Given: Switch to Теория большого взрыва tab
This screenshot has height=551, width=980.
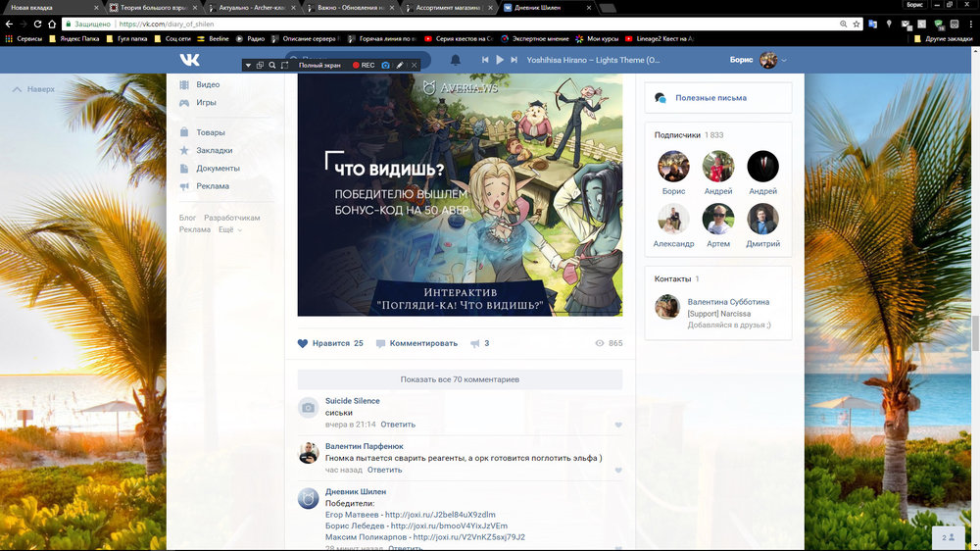Looking at the screenshot, I should click(x=152, y=8).
